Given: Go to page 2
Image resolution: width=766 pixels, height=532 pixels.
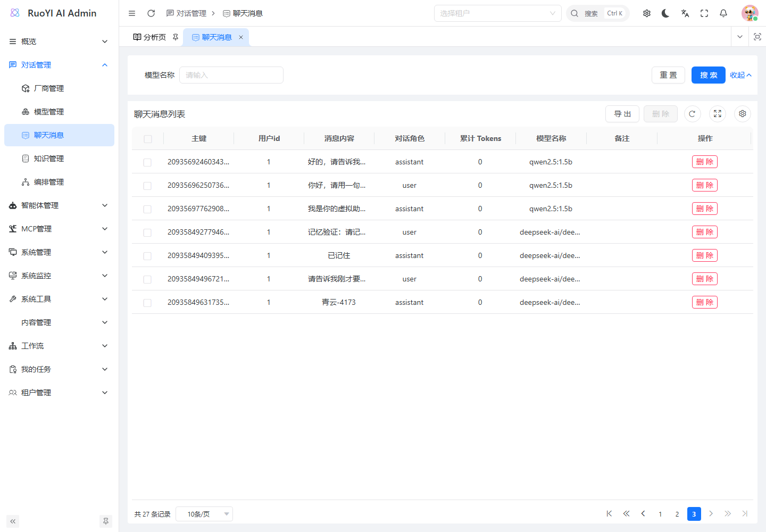Looking at the screenshot, I should pos(677,514).
